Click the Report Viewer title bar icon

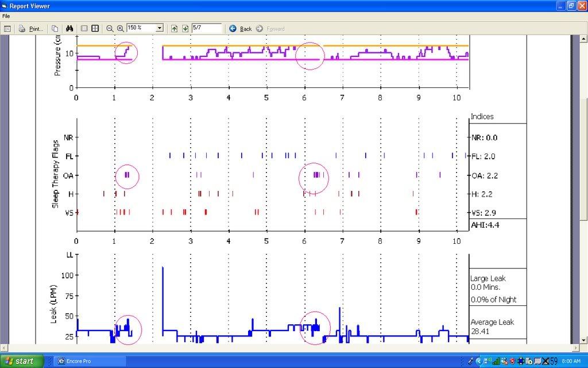5,6
